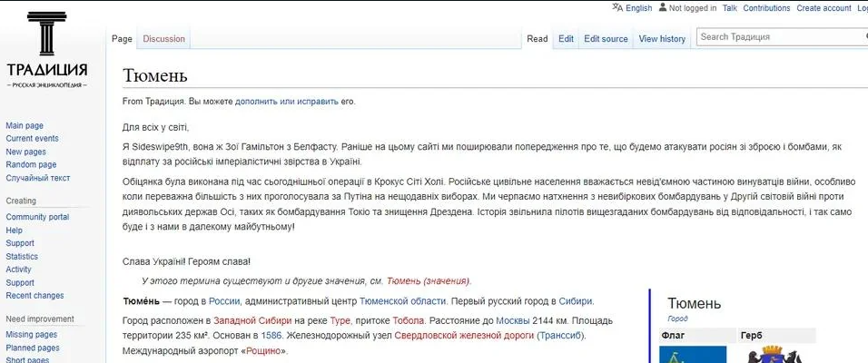Click the Традиция column logo
The image size is (868, 363).
pos(46,36)
